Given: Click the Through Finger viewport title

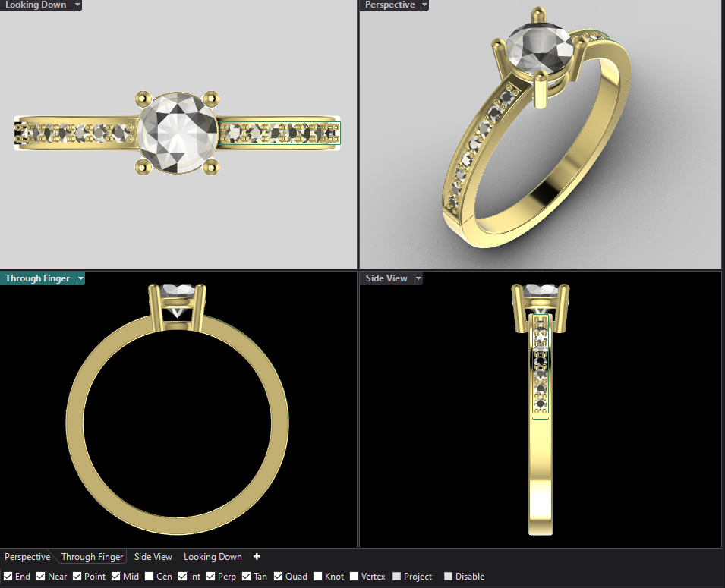Looking at the screenshot, I should (x=37, y=278).
